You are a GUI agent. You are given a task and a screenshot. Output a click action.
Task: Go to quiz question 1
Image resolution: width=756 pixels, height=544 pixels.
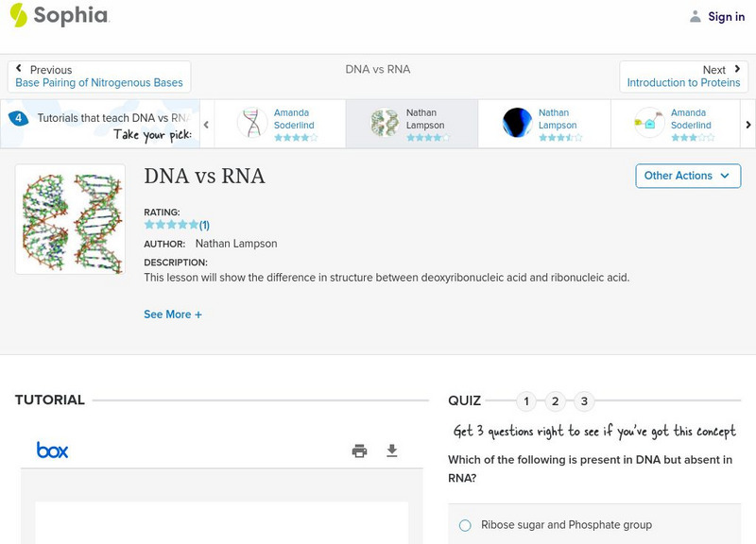pyautogui.click(x=526, y=401)
